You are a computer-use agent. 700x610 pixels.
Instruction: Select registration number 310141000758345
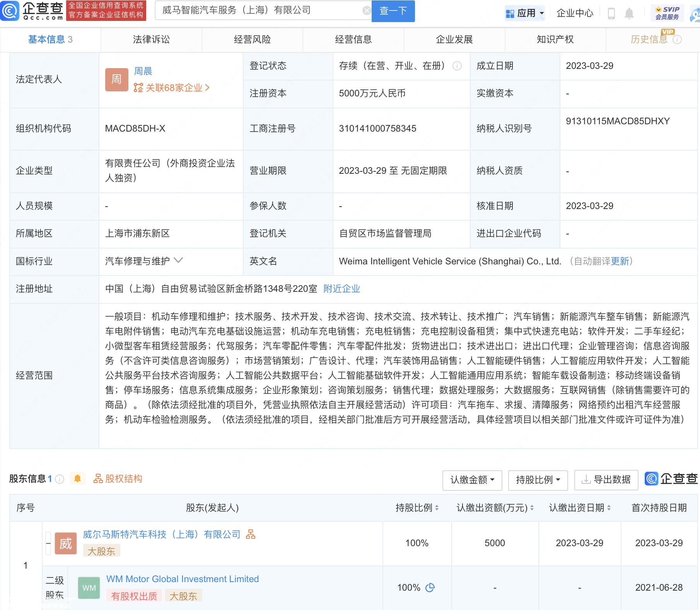pyautogui.click(x=377, y=129)
